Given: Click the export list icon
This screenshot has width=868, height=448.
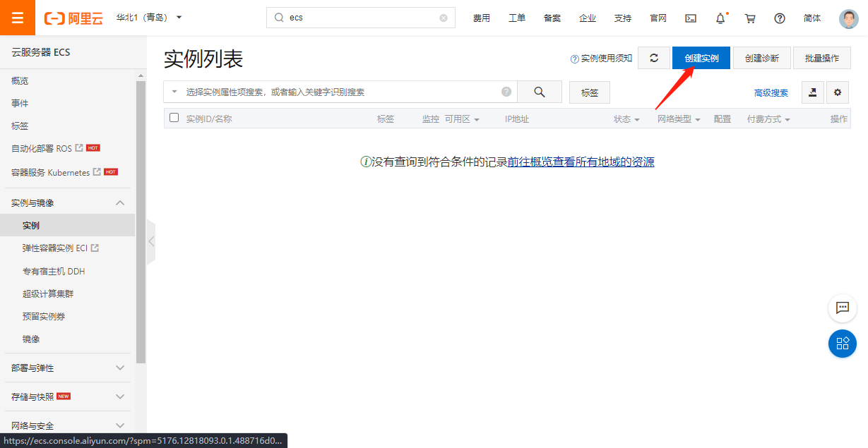Looking at the screenshot, I should [812, 92].
